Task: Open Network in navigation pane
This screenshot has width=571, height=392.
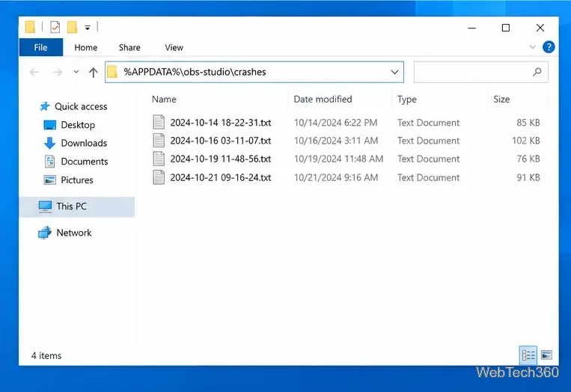Action: pyautogui.click(x=74, y=233)
